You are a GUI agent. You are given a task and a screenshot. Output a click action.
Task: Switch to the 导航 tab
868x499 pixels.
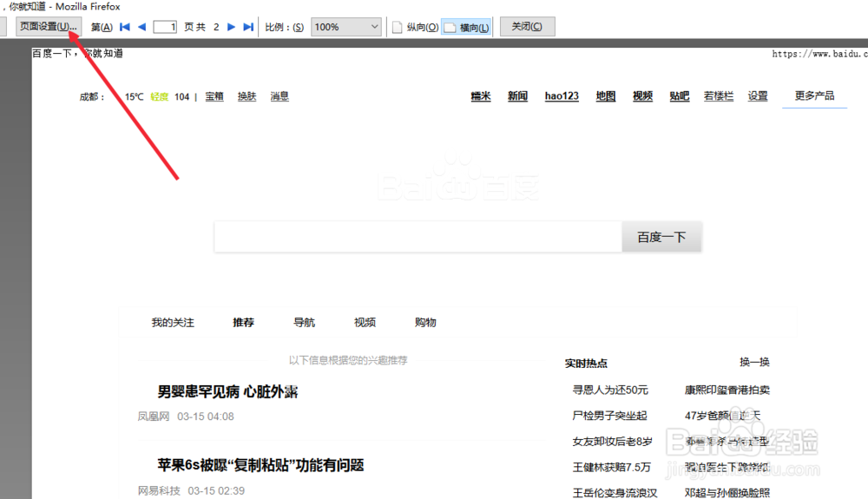click(x=304, y=323)
